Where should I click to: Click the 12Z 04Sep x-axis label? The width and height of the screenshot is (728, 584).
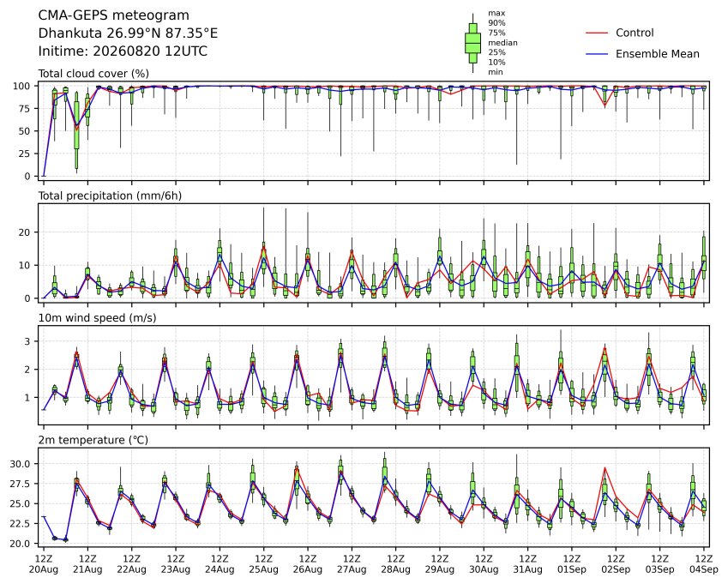(x=704, y=563)
